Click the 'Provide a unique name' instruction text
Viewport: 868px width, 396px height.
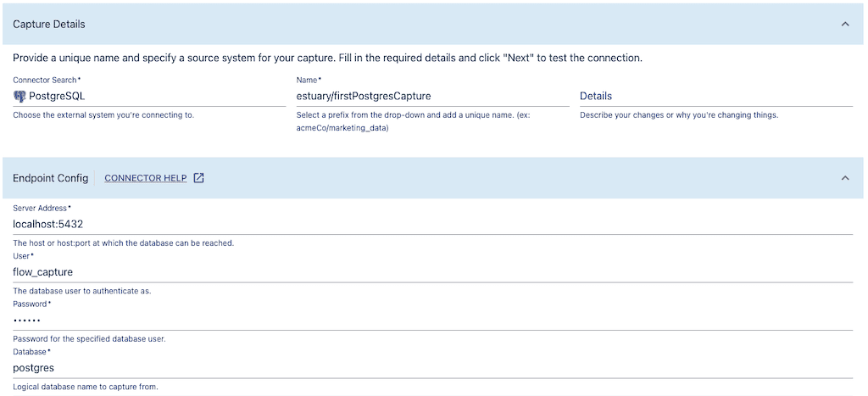coord(328,59)
